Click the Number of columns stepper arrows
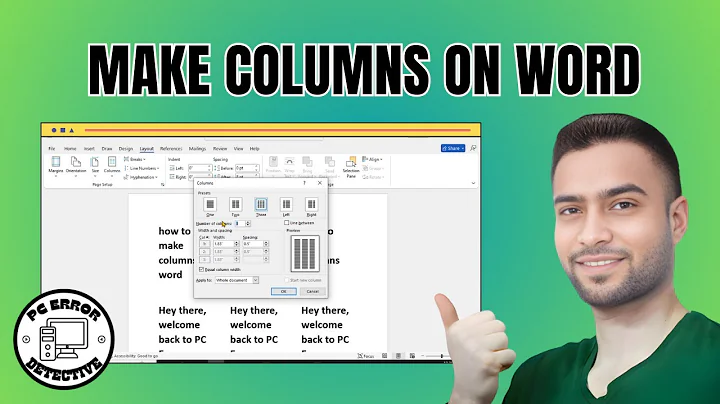The image size is (720, 404). coord(248,224)
